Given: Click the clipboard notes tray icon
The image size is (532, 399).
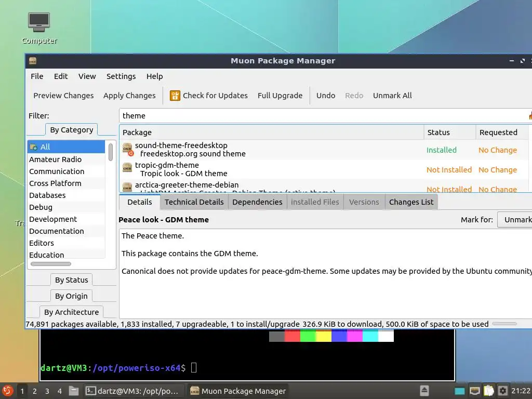Looking at the screenshot, I should tap(488, 391).
